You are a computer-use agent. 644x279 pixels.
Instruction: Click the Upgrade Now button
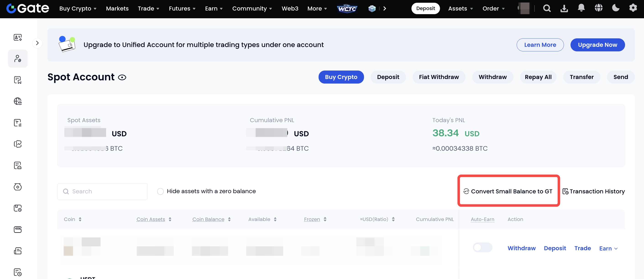click(597, 45)
